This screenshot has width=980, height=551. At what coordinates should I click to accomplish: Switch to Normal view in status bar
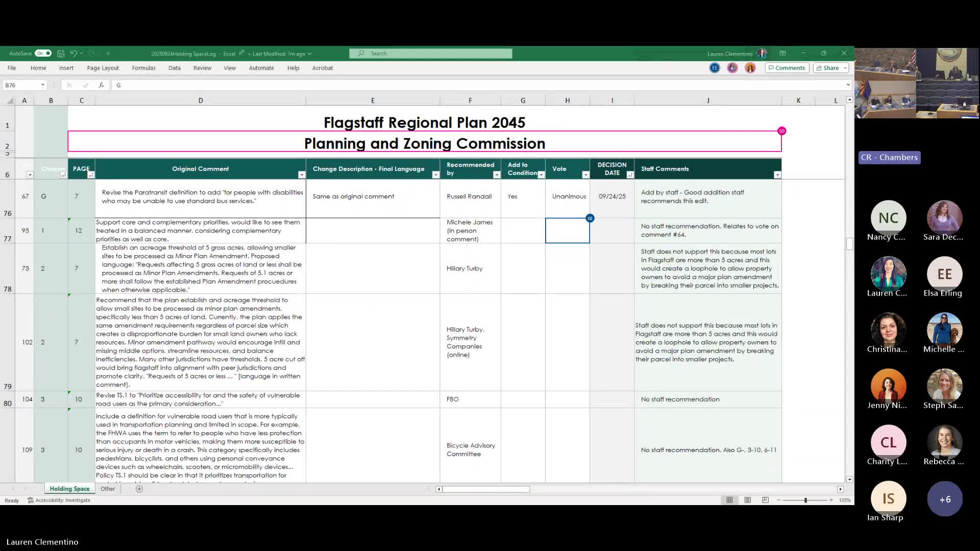click(729, 500)
